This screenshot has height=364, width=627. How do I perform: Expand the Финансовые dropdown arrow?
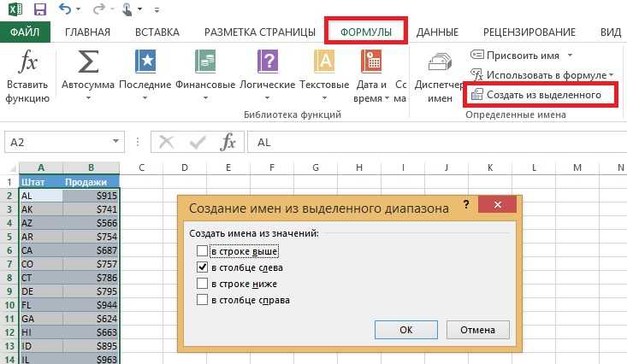(205, 98)
